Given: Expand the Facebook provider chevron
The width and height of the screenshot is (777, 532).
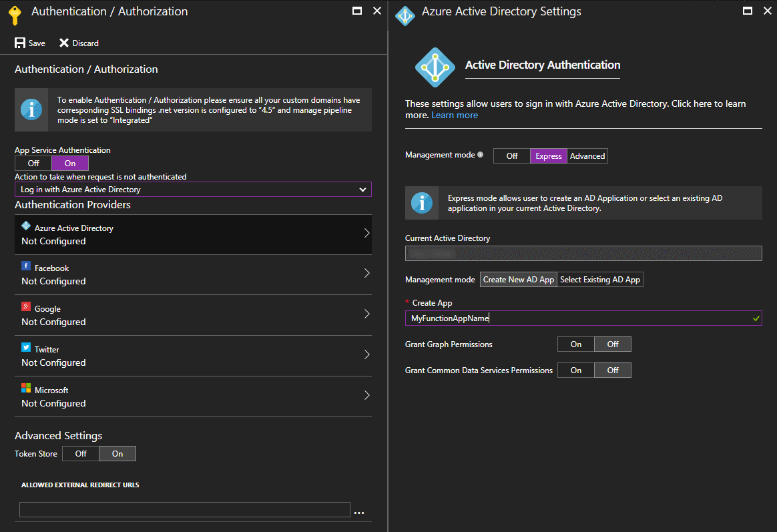Looking at the screenshot, I should point(366,273).
